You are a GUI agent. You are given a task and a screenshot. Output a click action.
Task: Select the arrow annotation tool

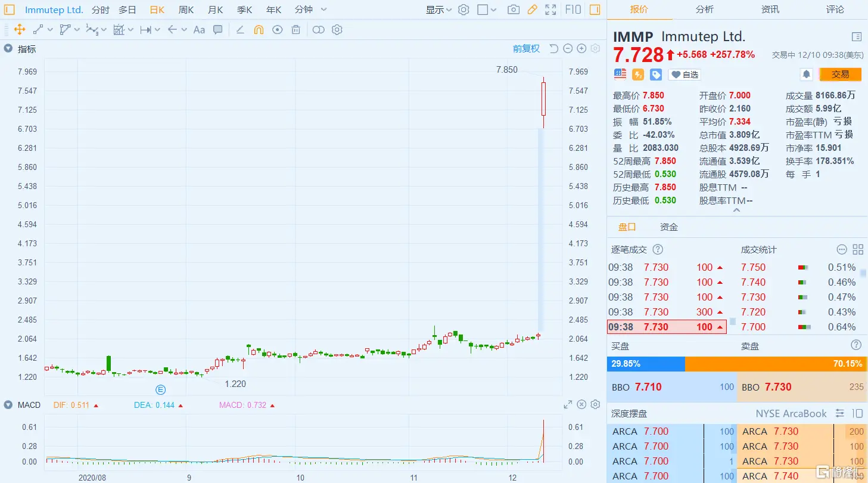click(172, 29)
